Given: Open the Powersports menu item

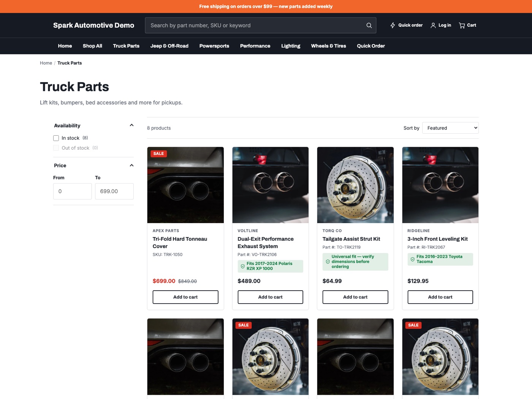Looking at the screenshot, I should coord(214,46).
